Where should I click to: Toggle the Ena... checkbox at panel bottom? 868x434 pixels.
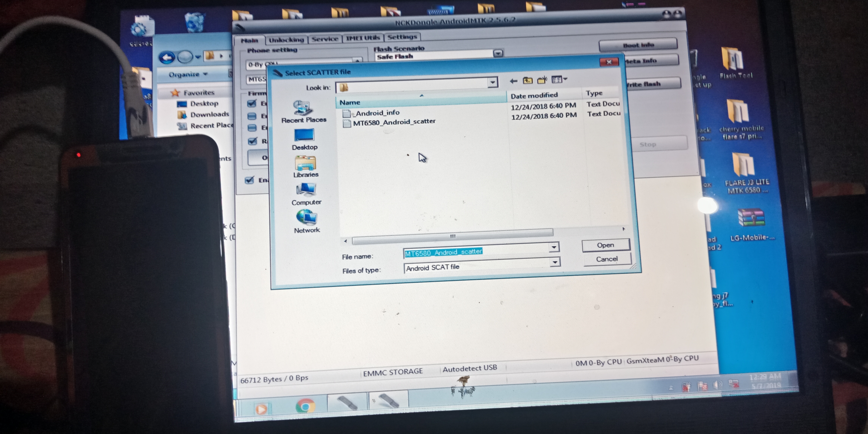pyautogui.click(x=249, y=180)
